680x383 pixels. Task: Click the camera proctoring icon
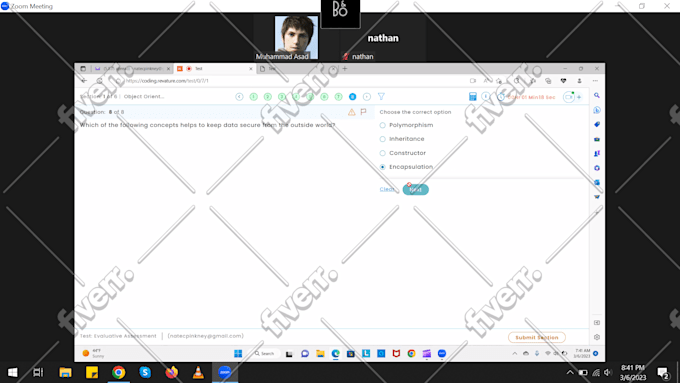pos(569,97)
